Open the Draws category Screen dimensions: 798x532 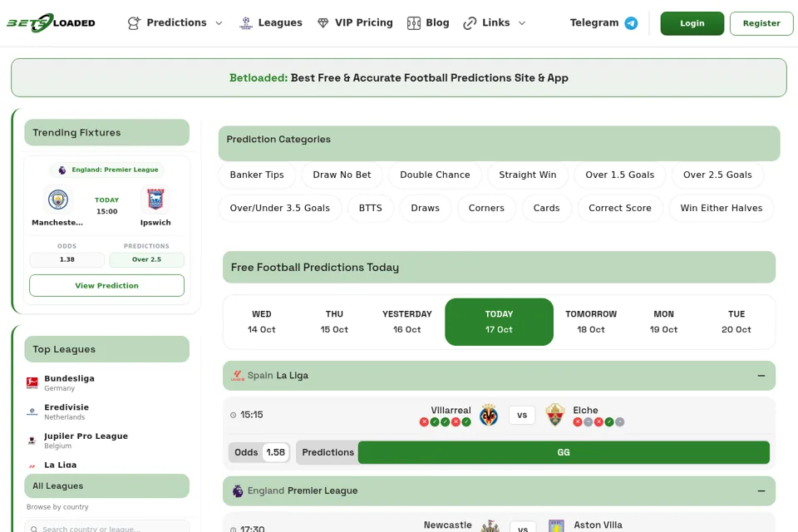coord(426,208)
